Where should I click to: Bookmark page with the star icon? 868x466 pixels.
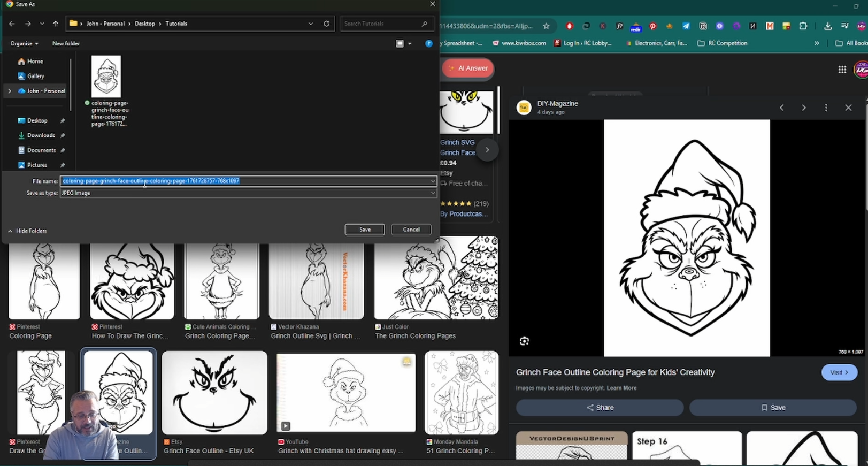pyautogui.click(x=546, y=26)
